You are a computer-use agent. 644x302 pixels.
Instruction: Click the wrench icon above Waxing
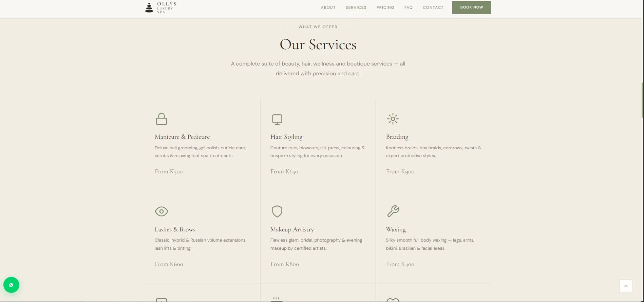tap(393, 211)
